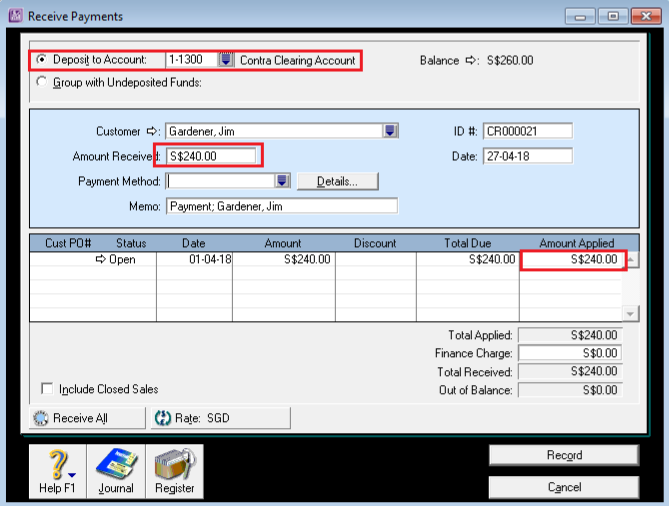Click the Total Applied value
Viewport: 669px width, 506px height.
[570, 335]
